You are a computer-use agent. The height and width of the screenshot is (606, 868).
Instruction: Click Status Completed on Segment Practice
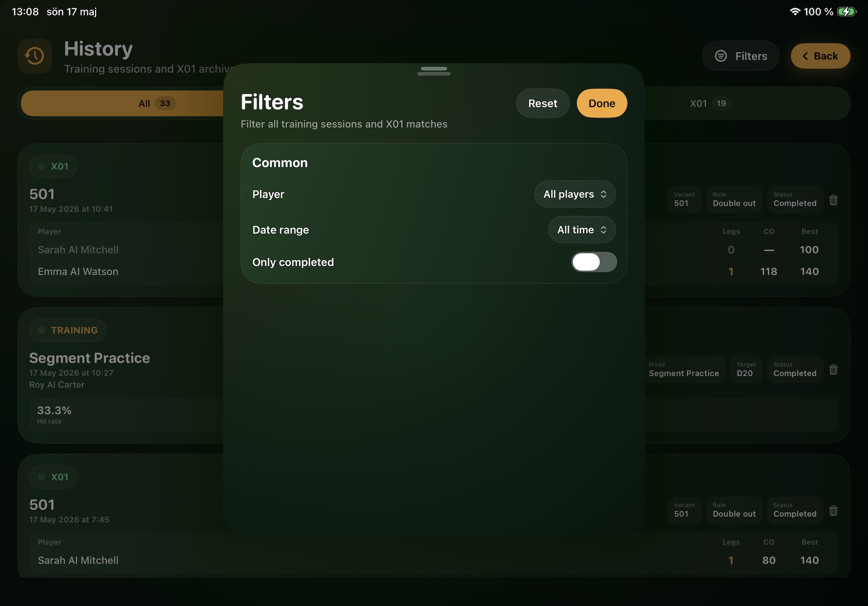click(x=795, y=369)
